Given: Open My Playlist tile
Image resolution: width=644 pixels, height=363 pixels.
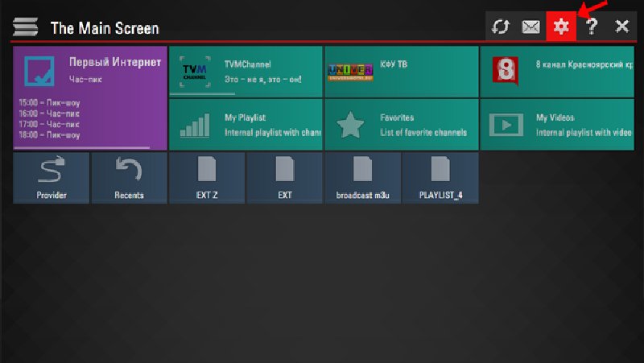Looking at the screenshot, I should click(246, 125).
